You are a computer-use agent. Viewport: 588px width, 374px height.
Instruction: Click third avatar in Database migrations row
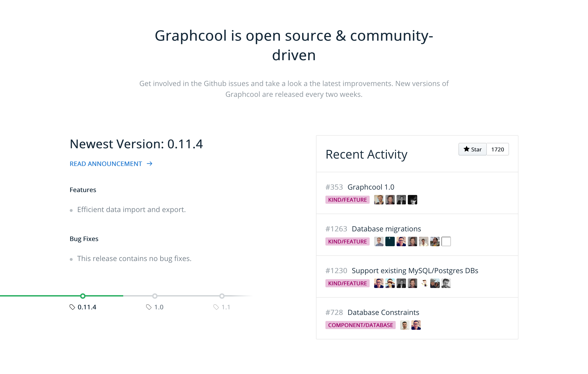point(401,241)
